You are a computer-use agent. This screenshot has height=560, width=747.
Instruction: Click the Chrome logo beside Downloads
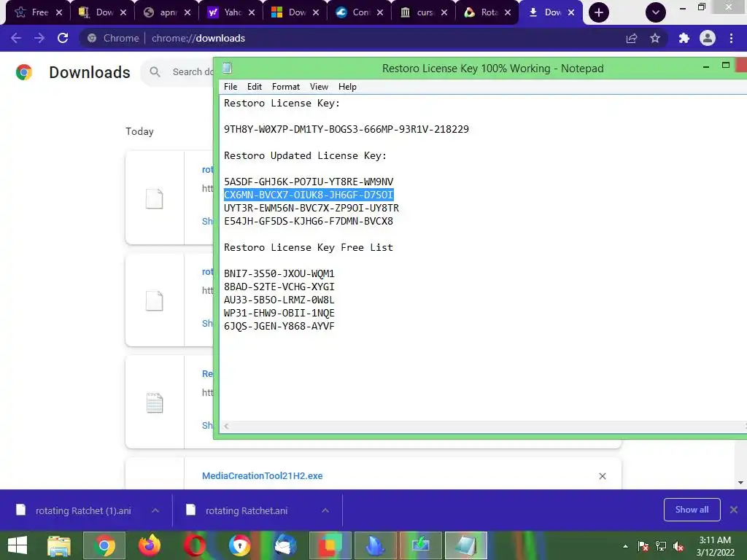coord(24,72)
